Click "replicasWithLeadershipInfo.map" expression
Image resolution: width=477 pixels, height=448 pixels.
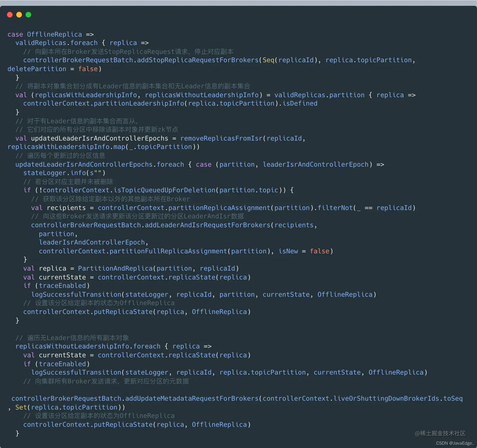point(66,147)
